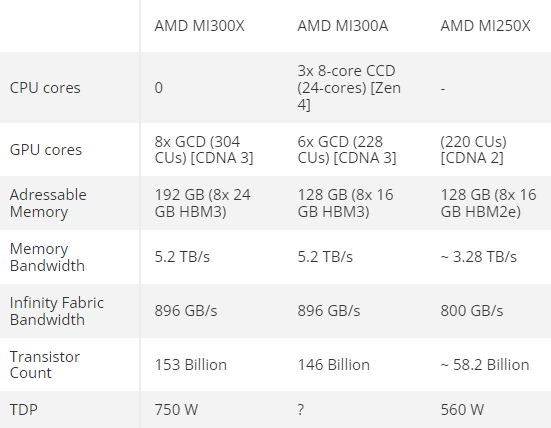Click the 750 W TDP value
Image resolution: width=551 pixels, height=428 pixels.
176,410
